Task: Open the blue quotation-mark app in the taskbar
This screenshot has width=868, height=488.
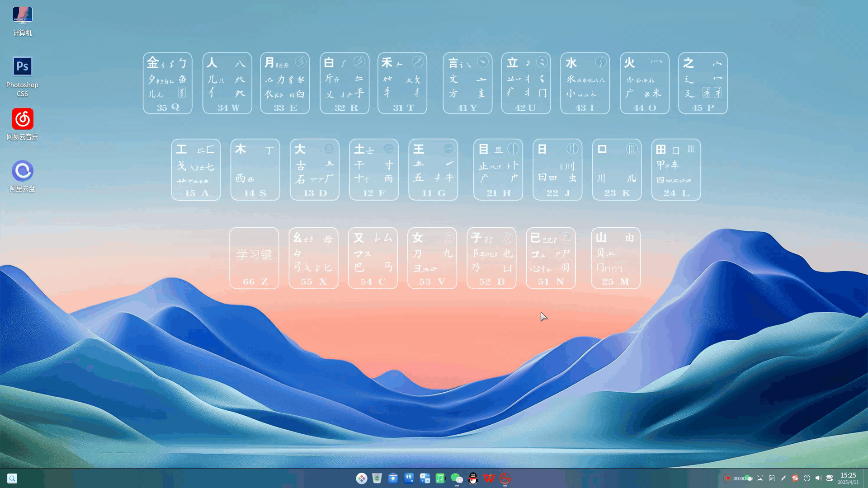Action: pos(409,479)
